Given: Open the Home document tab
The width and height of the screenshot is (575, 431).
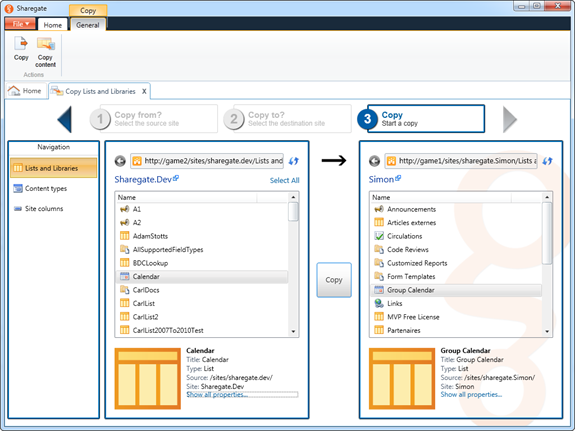Looking at the screenshot, I should [x=25, y=91].
